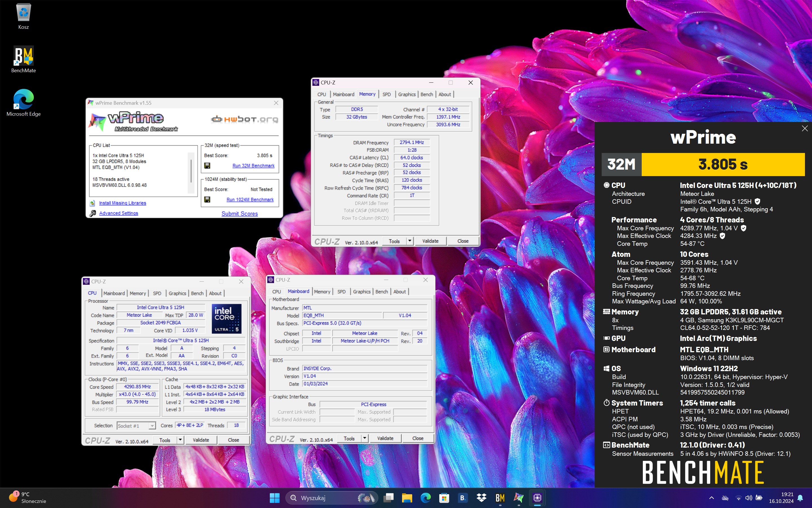812x508 pixels.
Task: Click Validate button in CPU-Z Memory window
Action: tap(430, 241)
